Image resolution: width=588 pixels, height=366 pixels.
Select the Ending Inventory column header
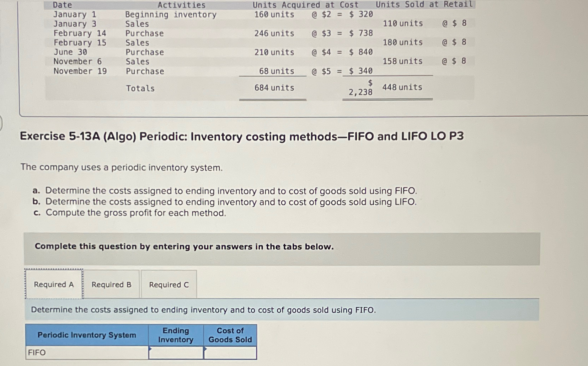tap(176, 335)
